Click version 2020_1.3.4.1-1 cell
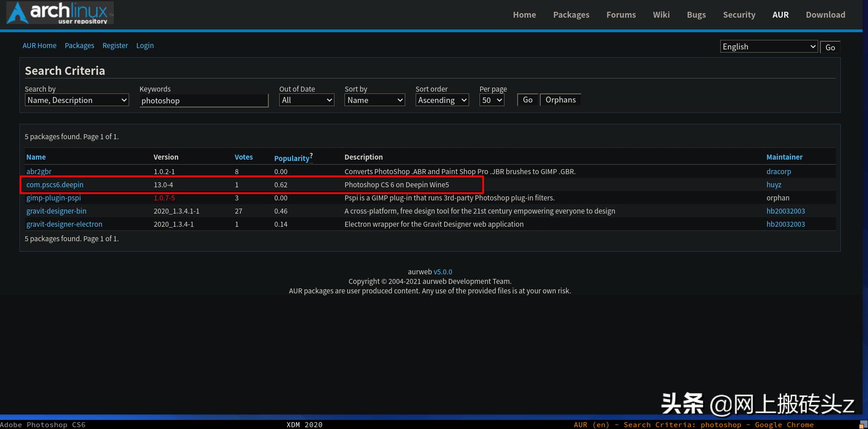Viewport: 868px width, 429px height. click(x=176, y=211)
